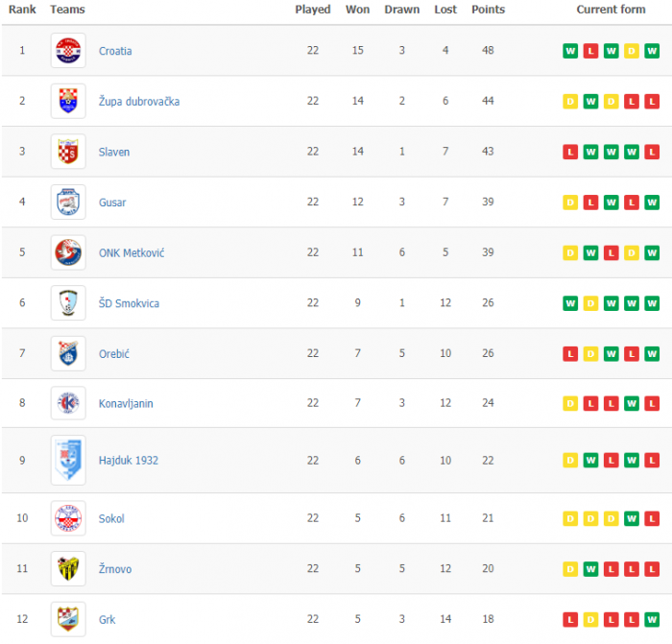Viewport: 672px width, 644px height.
Task: Sort table by Won column header
Action: pos(357,10)
